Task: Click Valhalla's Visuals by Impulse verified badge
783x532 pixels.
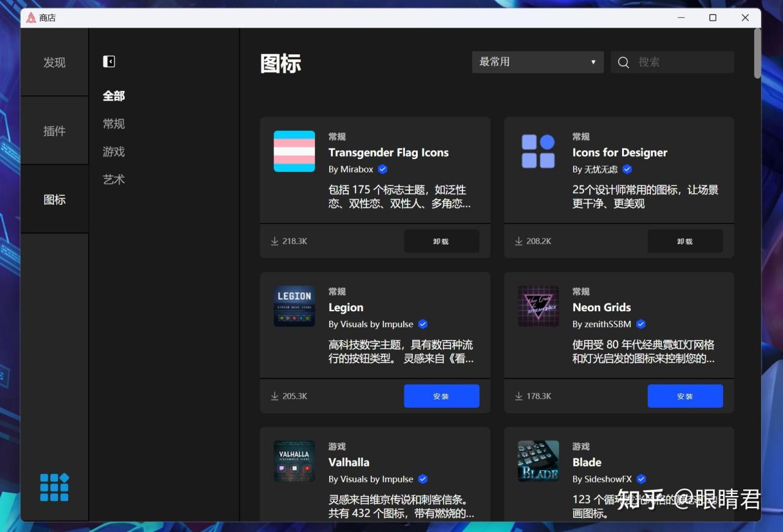Action: (423, 479)
